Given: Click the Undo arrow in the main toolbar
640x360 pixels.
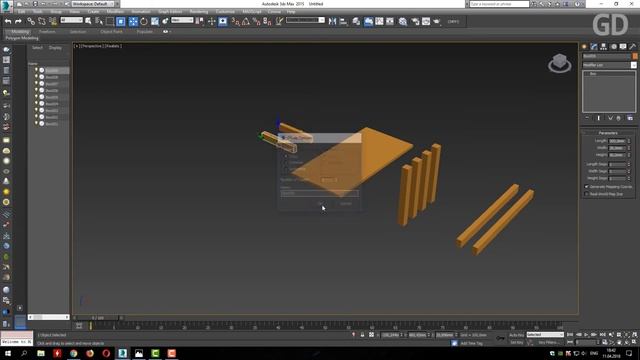Looking at the screenshot, I should [8, 21].
